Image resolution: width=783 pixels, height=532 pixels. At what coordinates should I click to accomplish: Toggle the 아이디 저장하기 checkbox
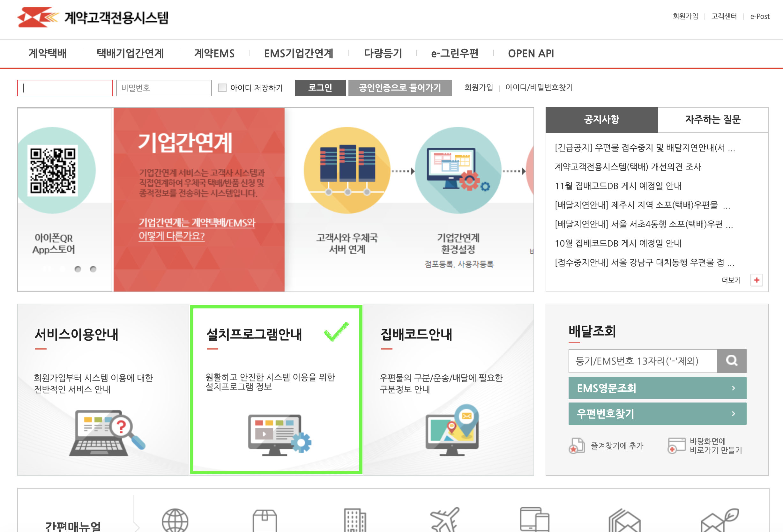222,88
